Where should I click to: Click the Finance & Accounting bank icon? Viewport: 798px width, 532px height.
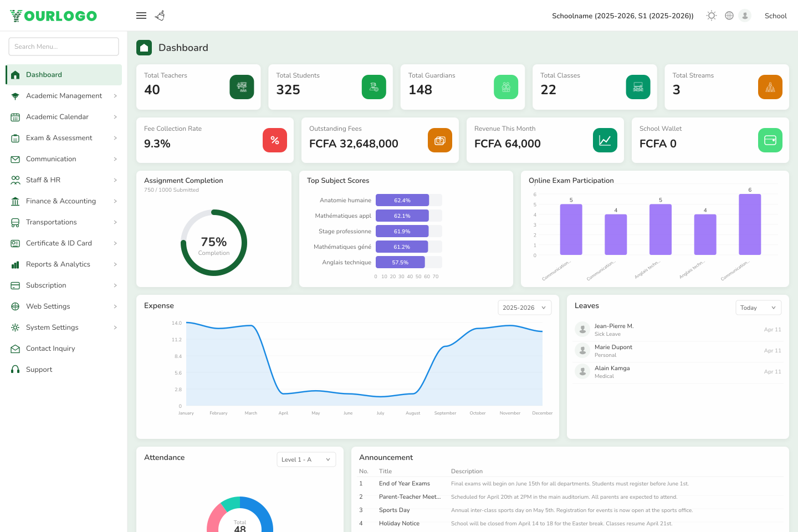pos(16,201)
